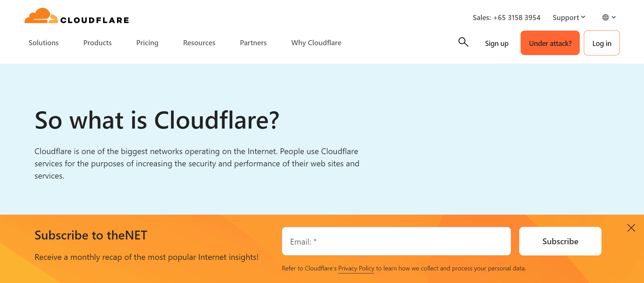Viewport: 644px width, 283px height.
Task: Open the Solutions menu
Action: tap(44, 43)
